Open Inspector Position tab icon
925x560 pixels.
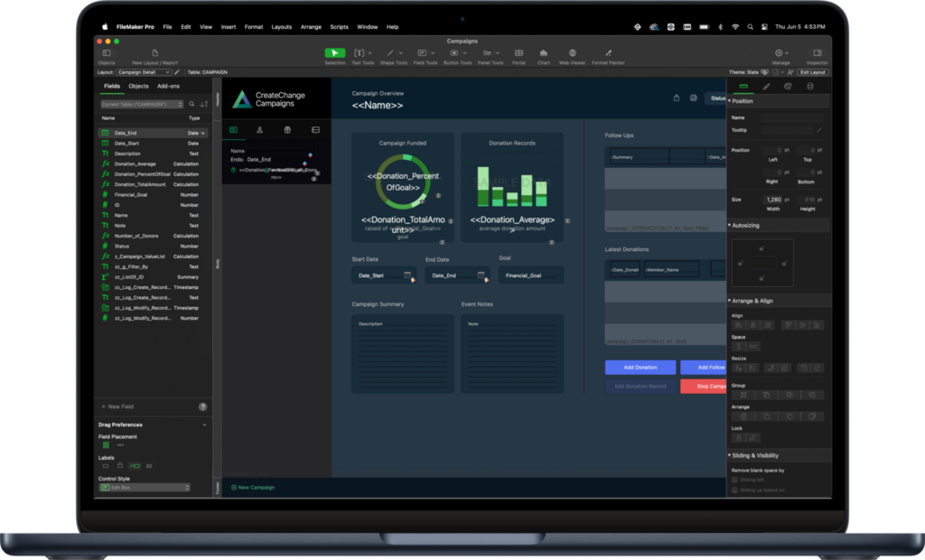pyautogui.click(x=743, y=86)
